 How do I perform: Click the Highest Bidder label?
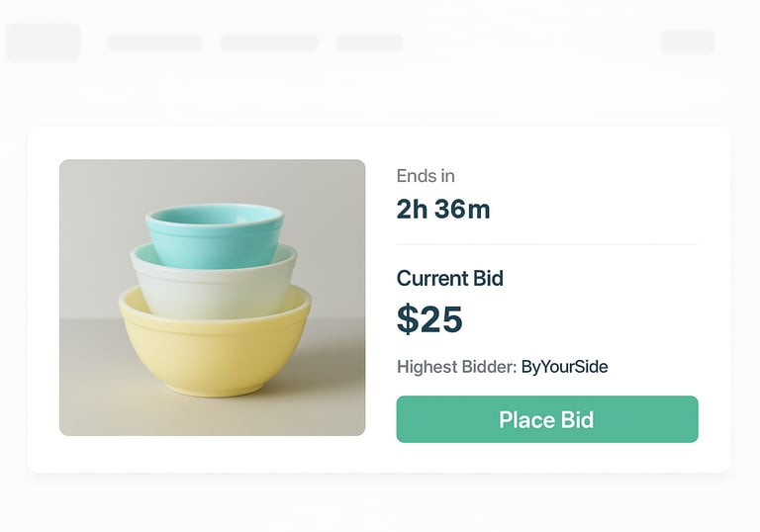(455, 367)
